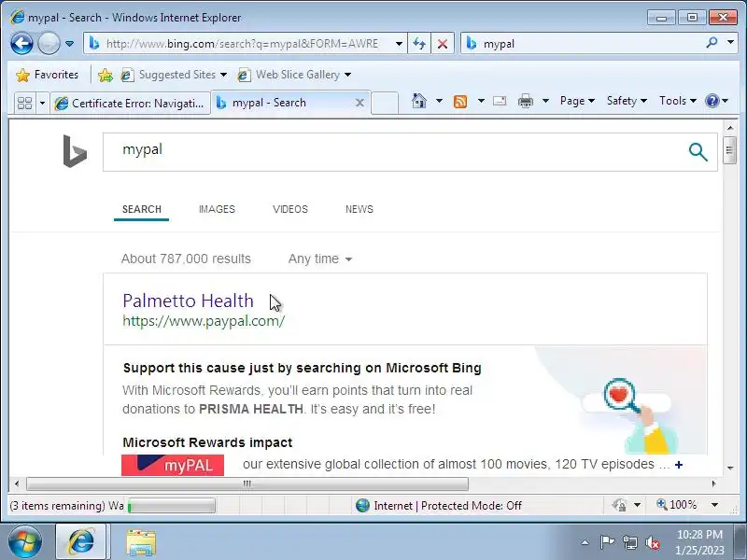The width and height of the screenshot is (747, 560).
Task: Click the Refresh/compatibility arrows button
Action: pyautogui.click(x=419, y=44)
